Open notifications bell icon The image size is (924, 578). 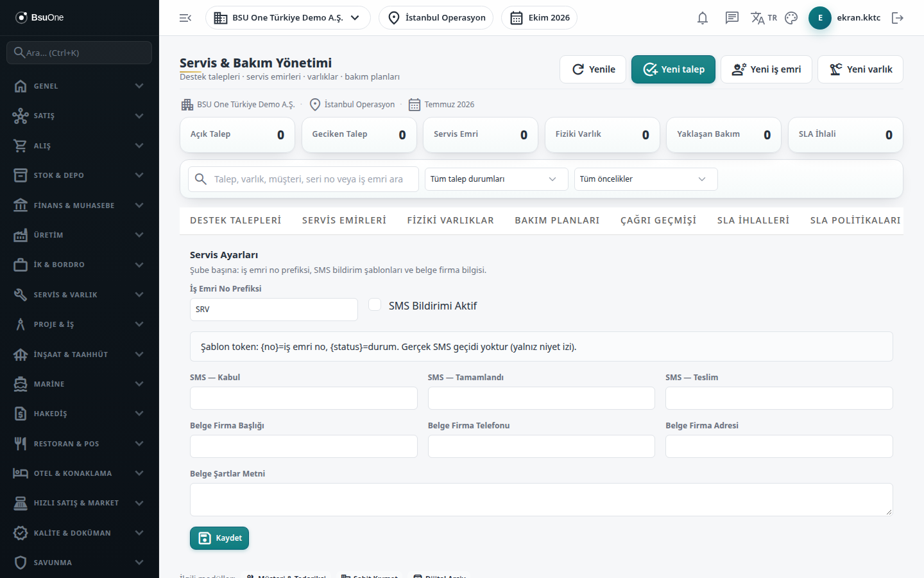pos(703,18)
